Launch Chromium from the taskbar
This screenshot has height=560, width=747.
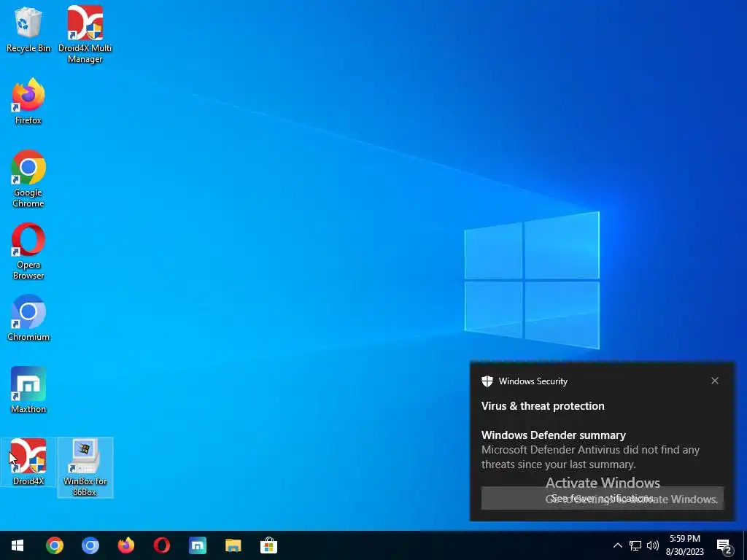click(90, 545)
